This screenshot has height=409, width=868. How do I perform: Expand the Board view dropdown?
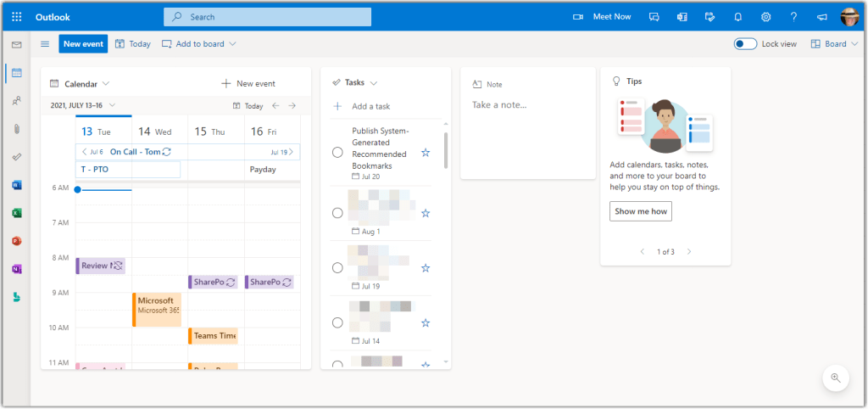point(834,44)
